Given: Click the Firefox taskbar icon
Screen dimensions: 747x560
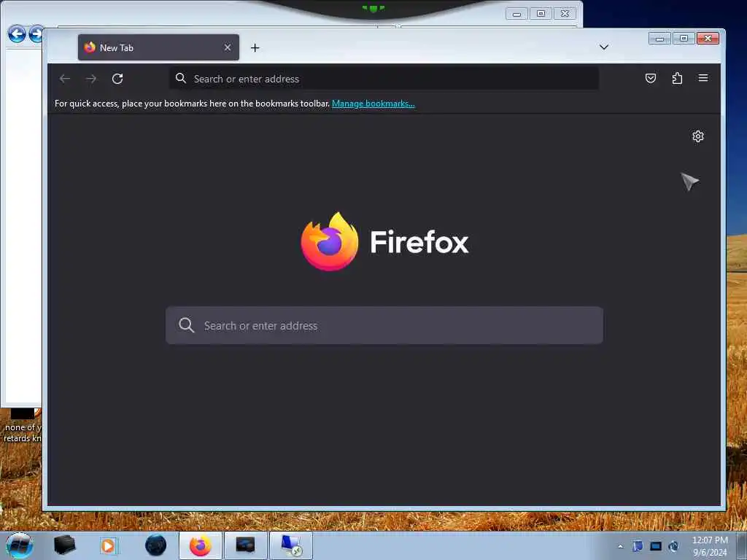Looking at the screenshot, I should (x=201, y=545).
